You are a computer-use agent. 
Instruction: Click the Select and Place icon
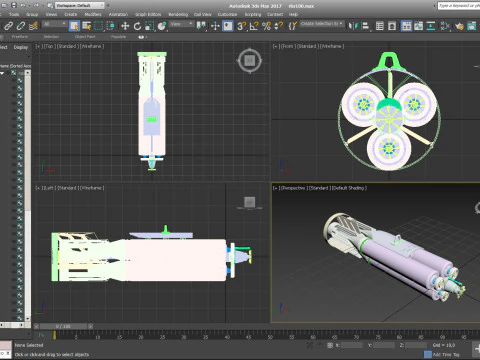[x=162, y=26]
